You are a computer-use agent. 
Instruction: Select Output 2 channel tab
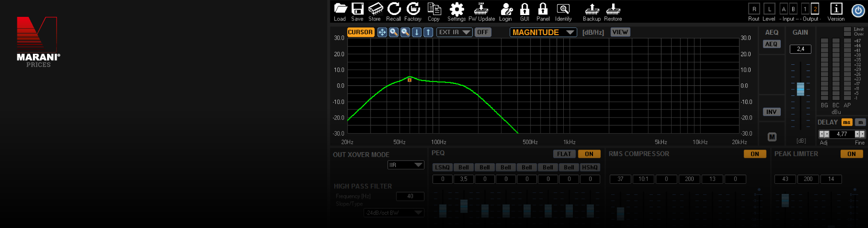point(815,9)
